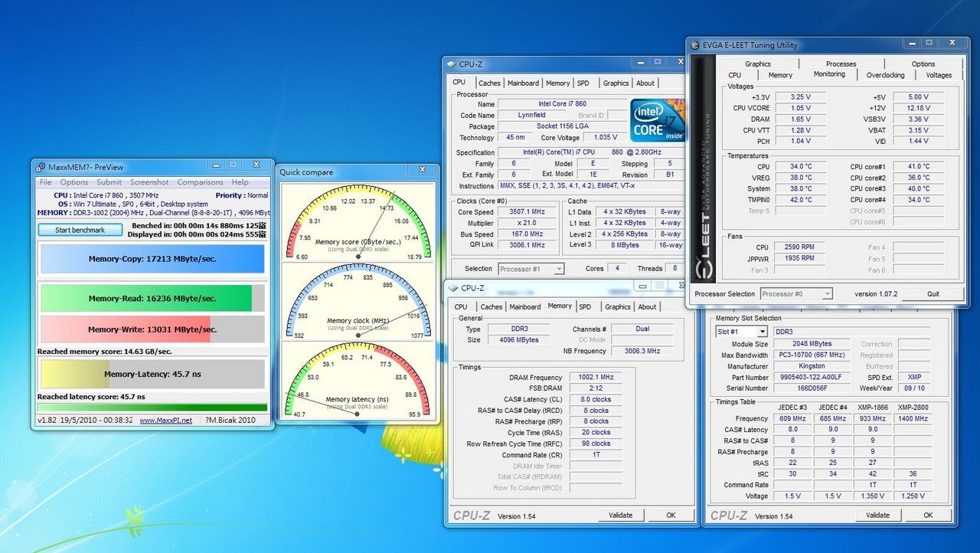Open the Processes tab in E-LEET
Viewport: 980px width, 553px height.
pyautogui.click(x=841, y=64)
